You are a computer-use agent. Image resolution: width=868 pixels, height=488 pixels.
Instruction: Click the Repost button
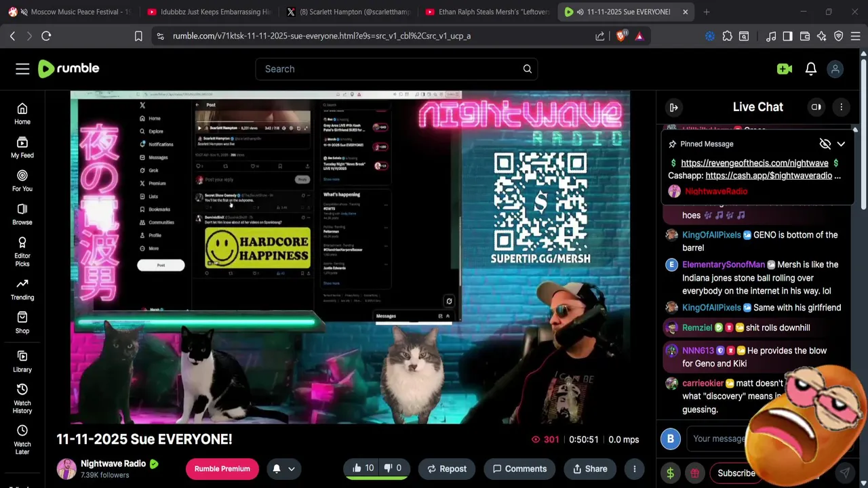click(x=446, y=468)
